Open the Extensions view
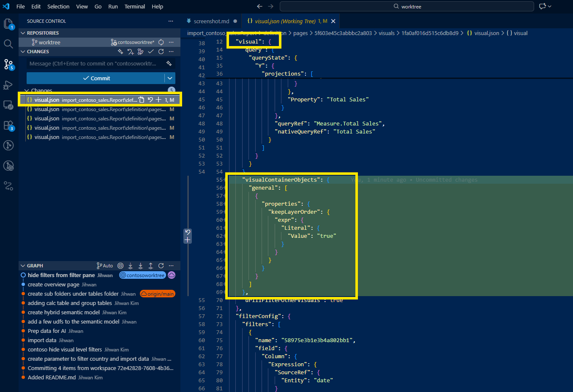573x392 pixels. [x=8, y=125]
